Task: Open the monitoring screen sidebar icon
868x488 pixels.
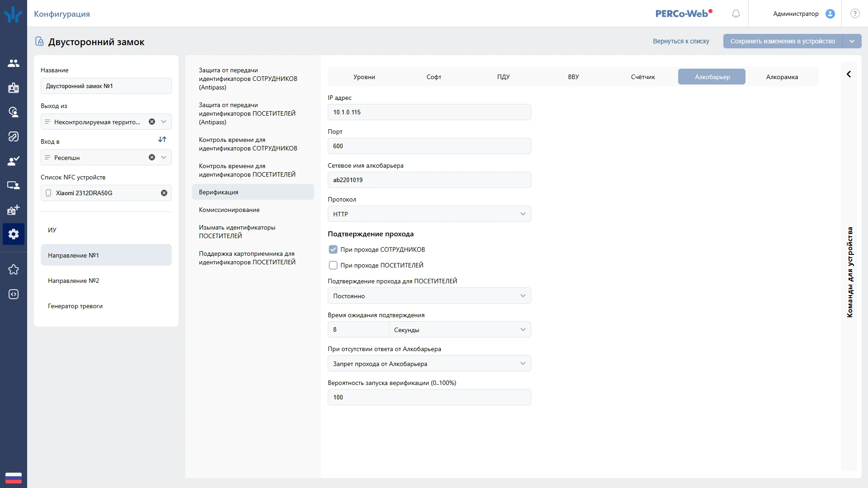Action: point(14,185)
